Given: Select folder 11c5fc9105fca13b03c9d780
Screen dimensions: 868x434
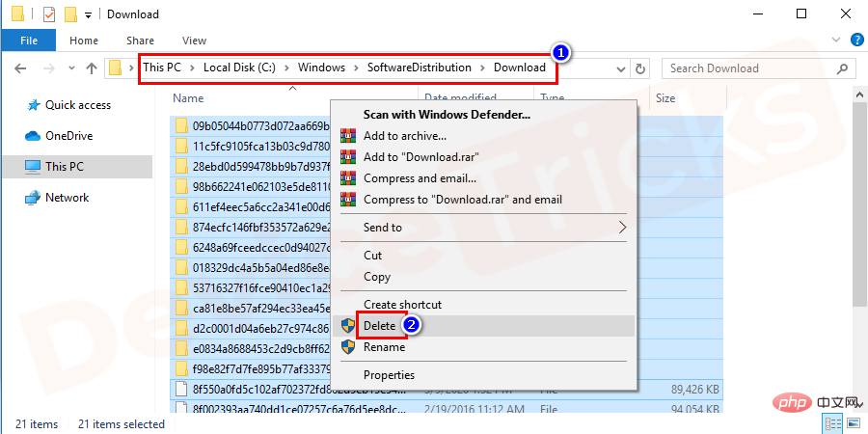Looking at the screenshot, I should (x=261, y=147).
